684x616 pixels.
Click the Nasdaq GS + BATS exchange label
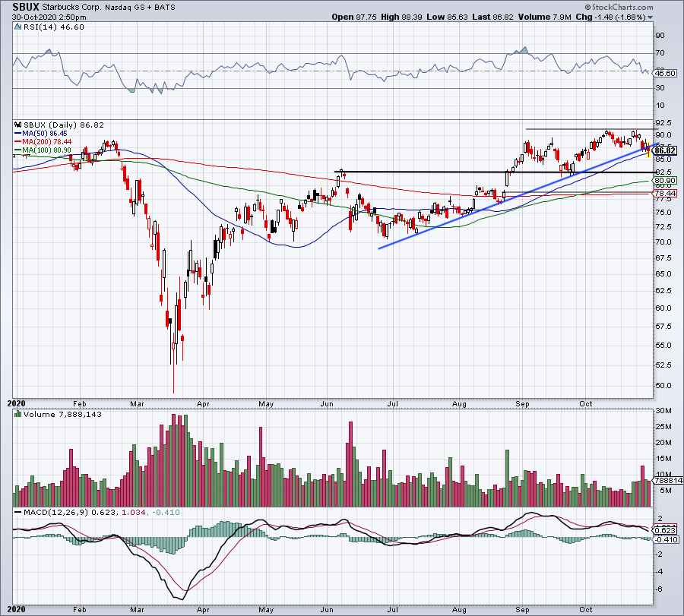(x=140, y=8)
